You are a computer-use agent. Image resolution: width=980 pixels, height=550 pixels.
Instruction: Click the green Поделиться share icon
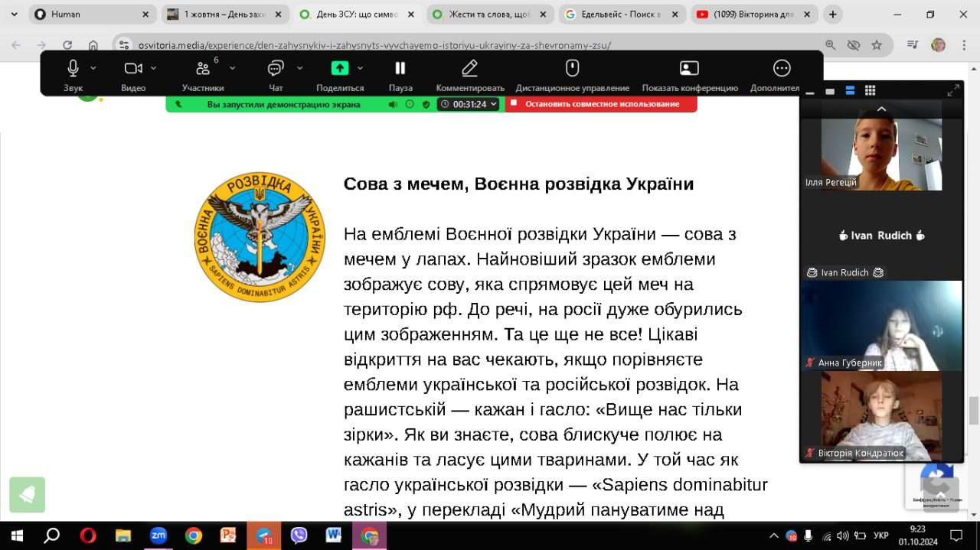pyautogui.click(x=340, y=69)
